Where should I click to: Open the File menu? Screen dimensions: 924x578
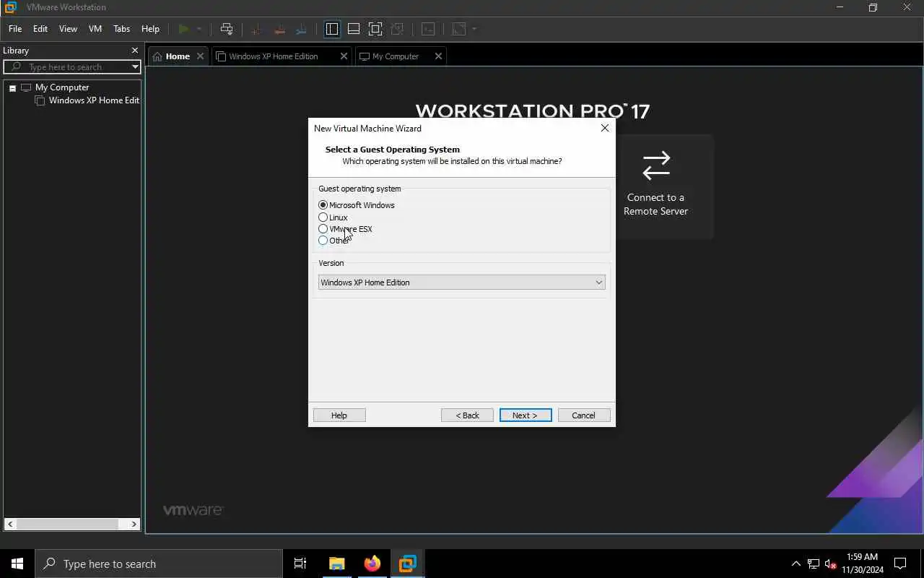15,29
